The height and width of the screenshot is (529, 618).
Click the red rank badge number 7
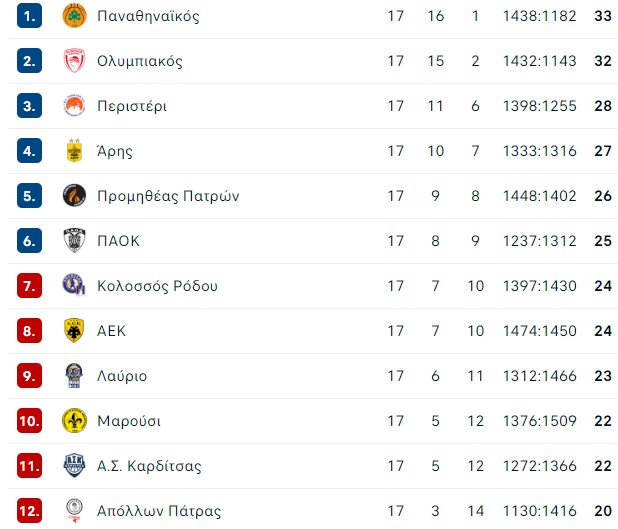coord(30,285)
